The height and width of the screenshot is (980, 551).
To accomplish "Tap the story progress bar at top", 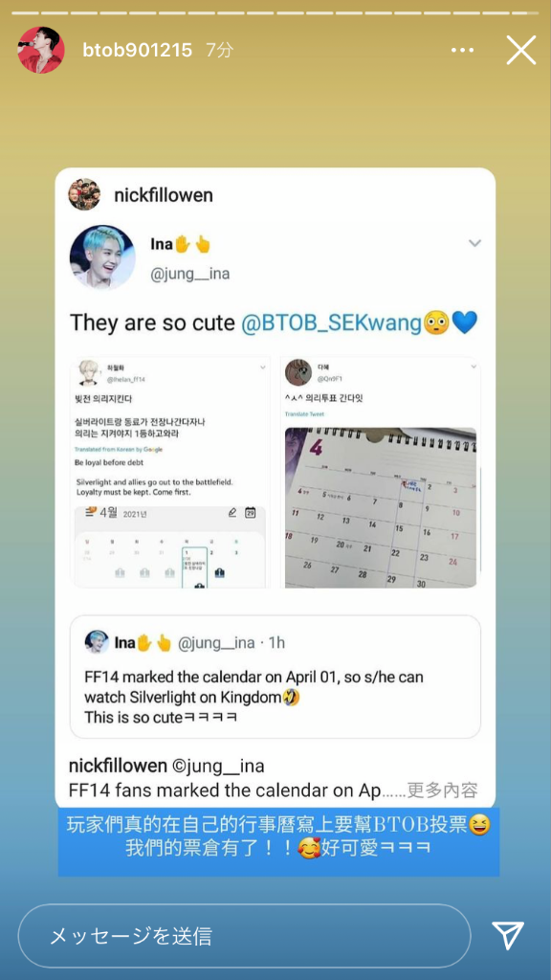I will [275, 13].
